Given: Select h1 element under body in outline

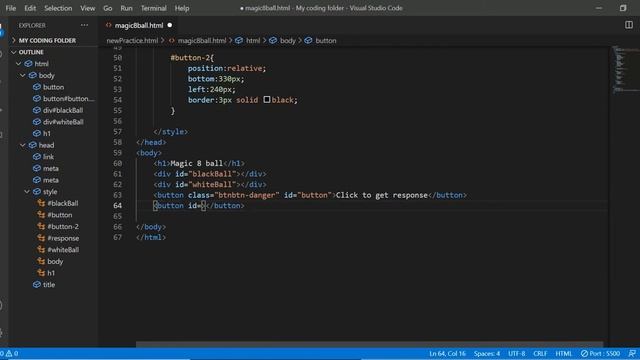Looking at the screenshot, I should point(47,133).
